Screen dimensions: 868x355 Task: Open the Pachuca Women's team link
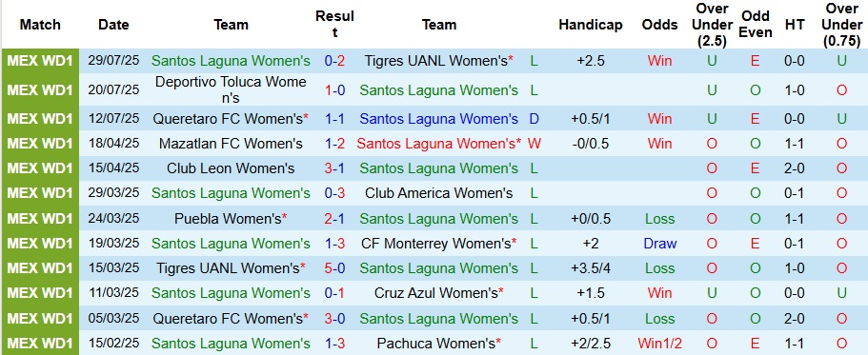[x=435, y=344]
